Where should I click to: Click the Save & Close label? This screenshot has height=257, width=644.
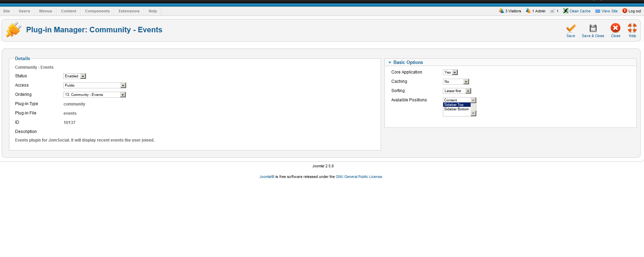593,36
